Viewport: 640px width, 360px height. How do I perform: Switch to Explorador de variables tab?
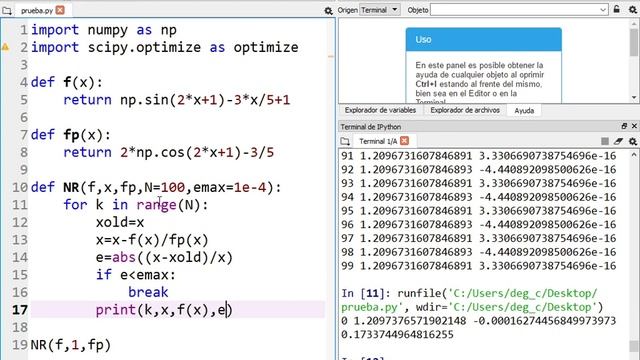(x=380, y=110)
